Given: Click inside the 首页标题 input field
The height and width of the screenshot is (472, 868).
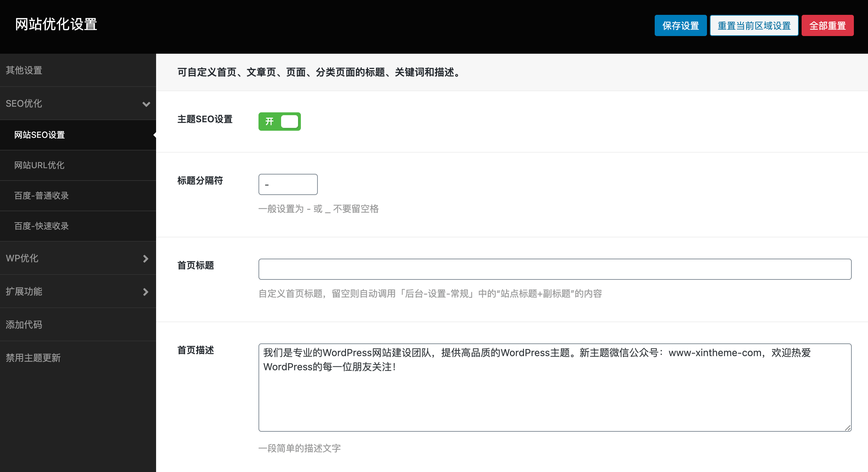Looking at the screenshot, I should tap(554, 269).
